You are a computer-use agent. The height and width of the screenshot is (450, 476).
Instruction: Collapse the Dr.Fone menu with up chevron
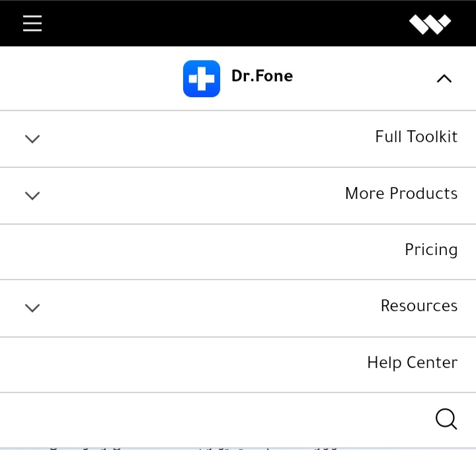tap(444, 79)
